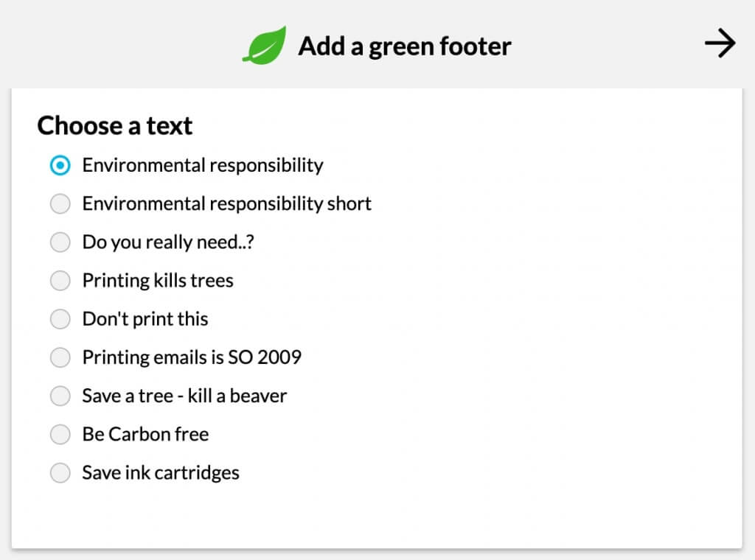
Task: Choose "Environmental responsibility short"
Action: click(60, 203)
